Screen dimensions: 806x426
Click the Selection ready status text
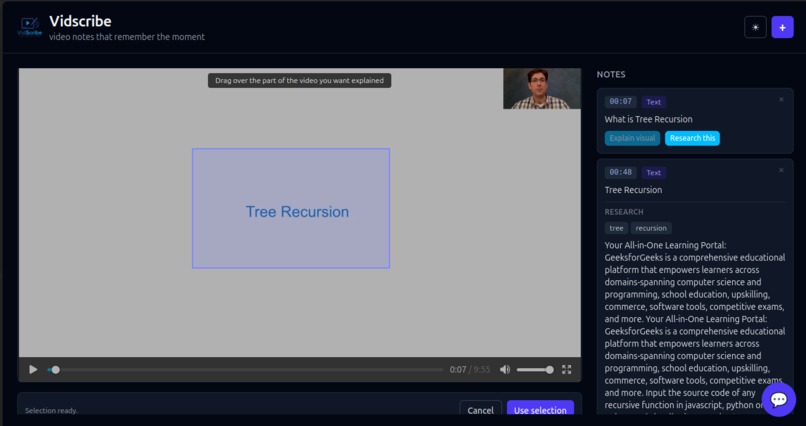[x=51, y=411]
